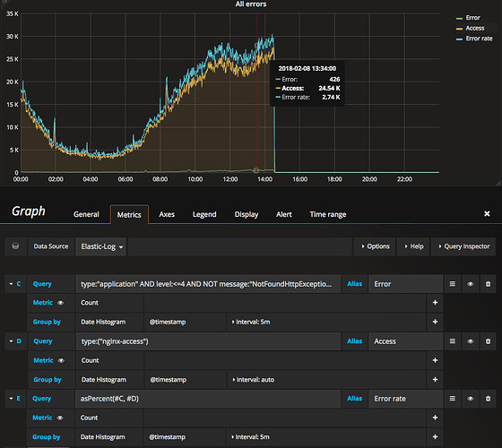
Task: Delete query C with trash icon
Action: 488,284
